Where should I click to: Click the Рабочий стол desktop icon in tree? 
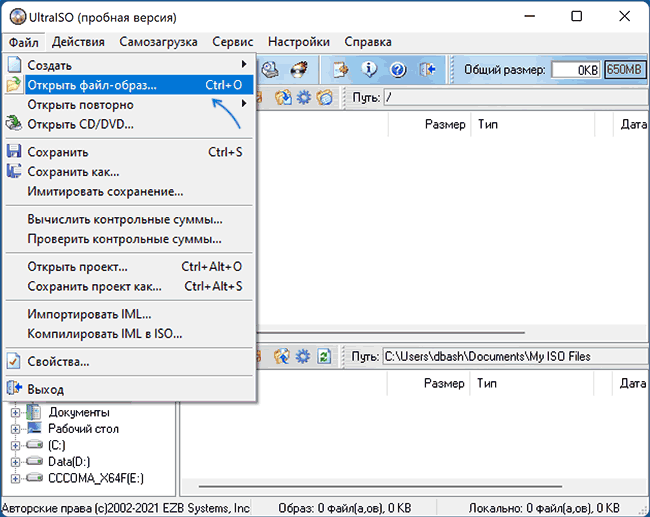[x=34, y=428]
